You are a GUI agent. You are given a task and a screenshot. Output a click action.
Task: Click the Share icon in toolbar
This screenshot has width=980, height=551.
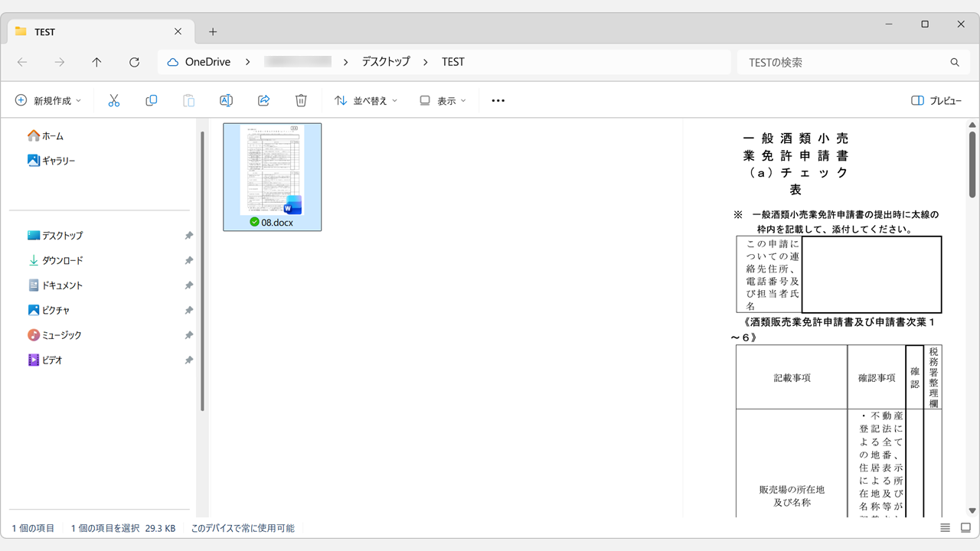pyautogui.click(x=263, y=101)
